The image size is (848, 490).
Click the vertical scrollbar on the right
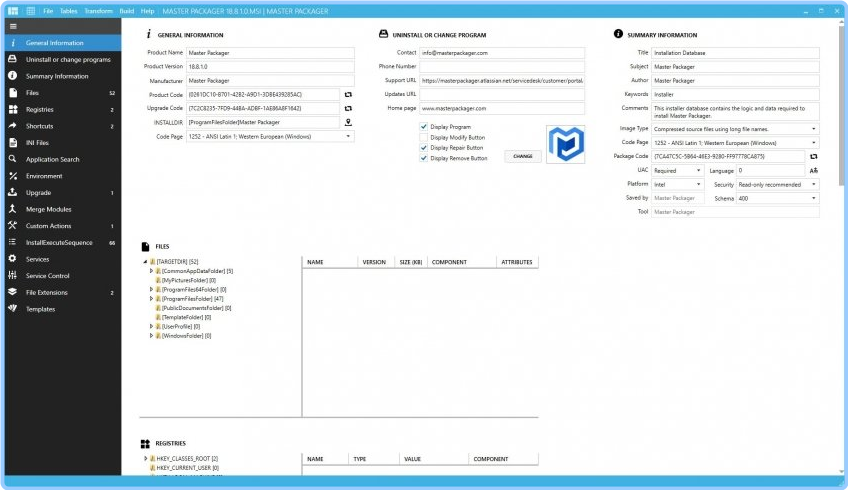click(x=842, y=103)
